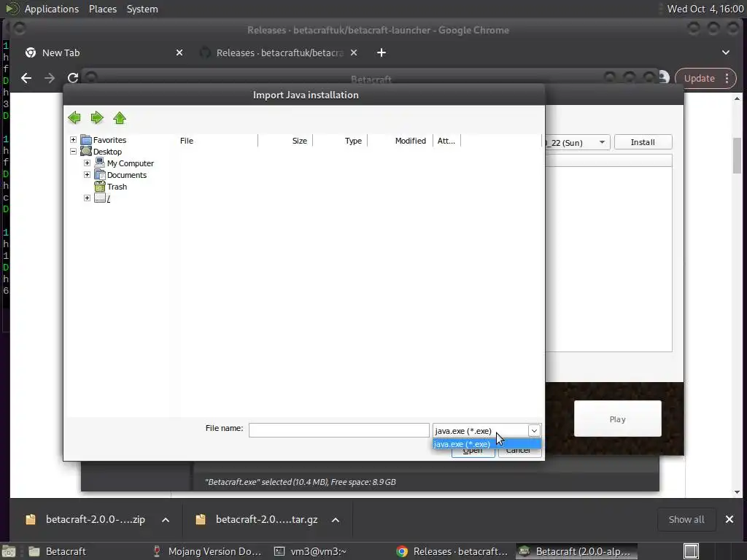Click the Chrome Update button
This screenshot has height=560, width=747.
(699, 78)
